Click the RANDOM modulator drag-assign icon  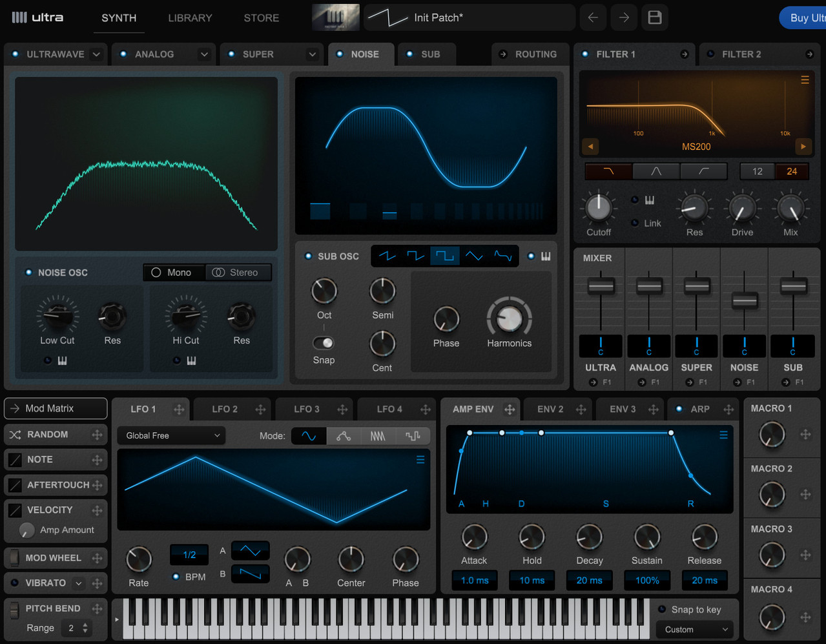(x=97, y=435)
